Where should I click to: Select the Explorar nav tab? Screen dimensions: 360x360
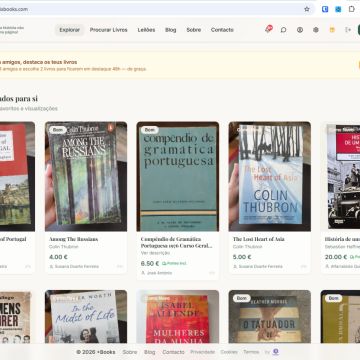(69, 30)
